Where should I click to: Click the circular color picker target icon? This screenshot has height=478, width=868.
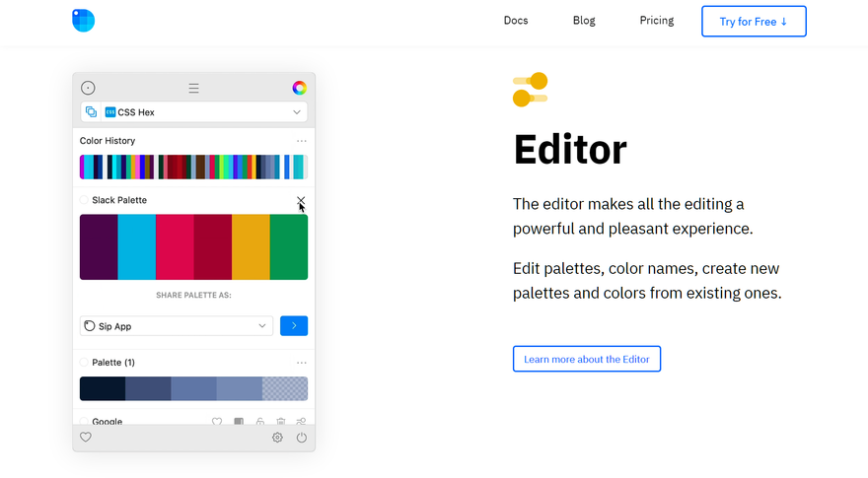point(88,88)
